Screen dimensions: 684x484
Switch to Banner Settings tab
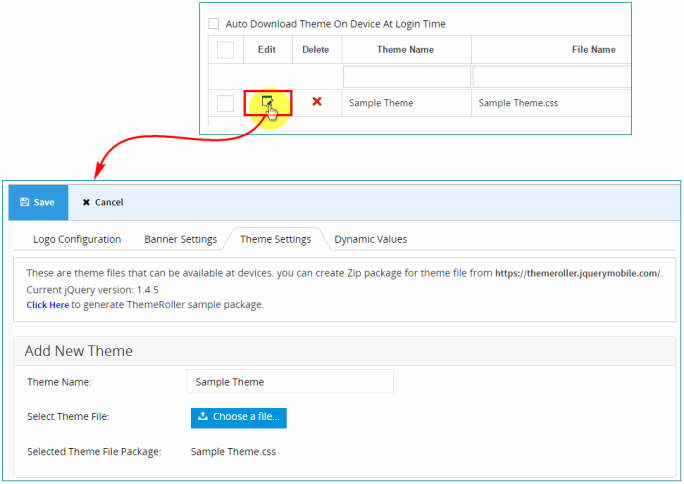click(181, 239)
